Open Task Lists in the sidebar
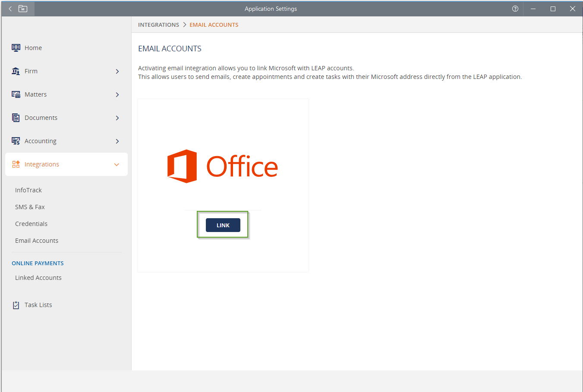This screenshot has height=392, width=583. (38, 305)
